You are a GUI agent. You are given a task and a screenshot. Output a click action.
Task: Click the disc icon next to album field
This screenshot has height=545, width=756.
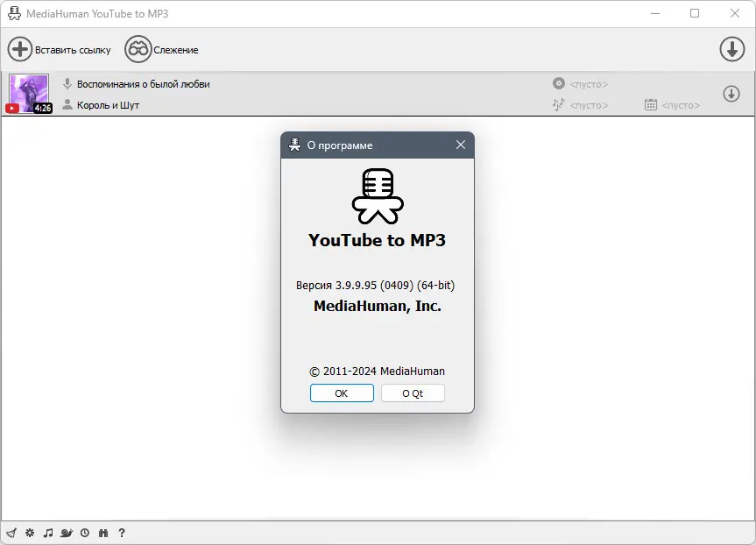(x=558, y=83)
